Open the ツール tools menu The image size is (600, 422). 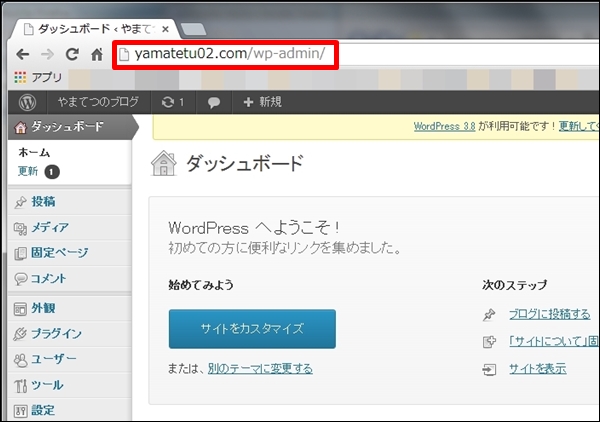47,385
